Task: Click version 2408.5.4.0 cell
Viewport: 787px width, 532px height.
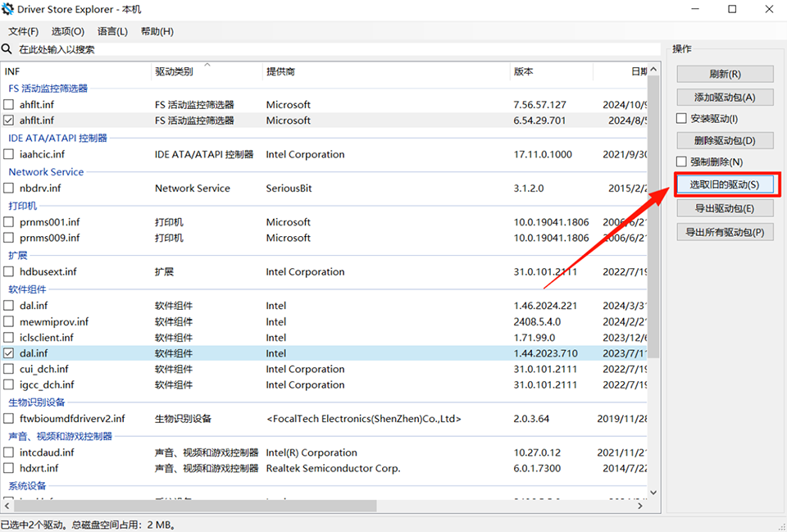Action: [537, 321]
